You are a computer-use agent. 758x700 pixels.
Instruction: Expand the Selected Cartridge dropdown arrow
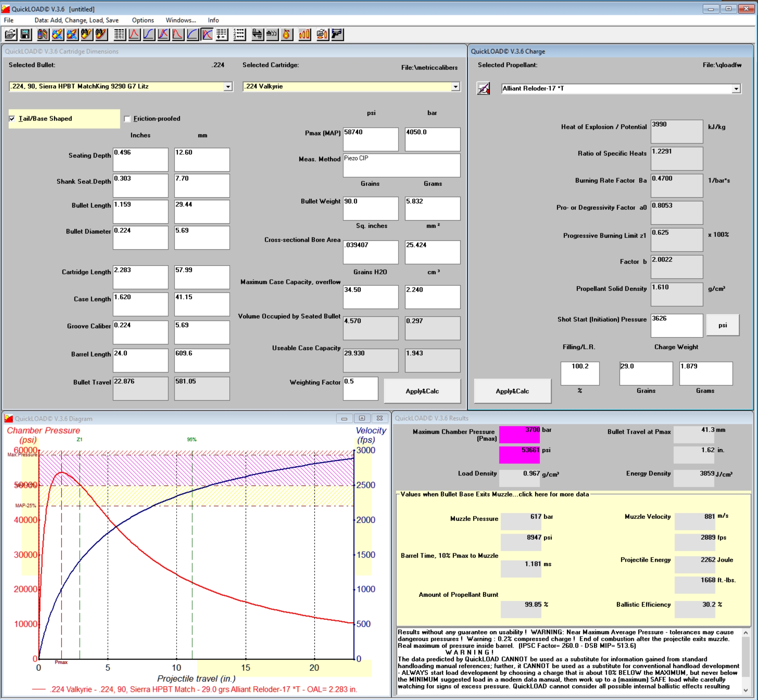click(x=455, y=86)
